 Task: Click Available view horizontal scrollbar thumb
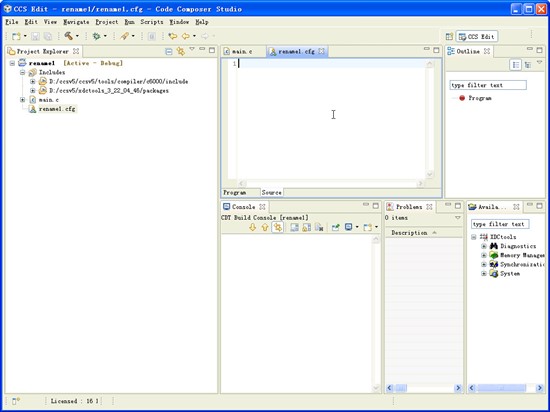[x=502, y=388]
